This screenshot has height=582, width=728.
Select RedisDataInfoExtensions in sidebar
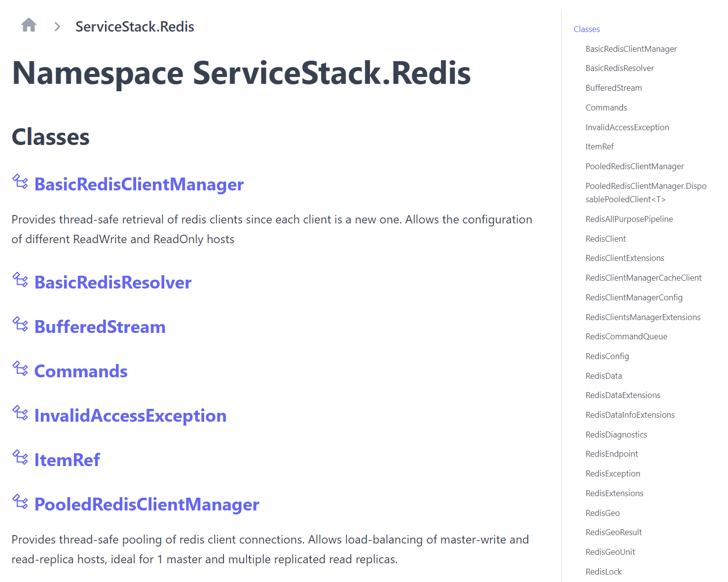[630, 415]
